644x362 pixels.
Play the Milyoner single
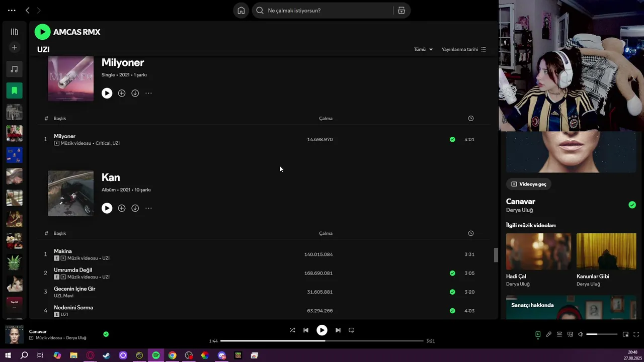[107, 93]
